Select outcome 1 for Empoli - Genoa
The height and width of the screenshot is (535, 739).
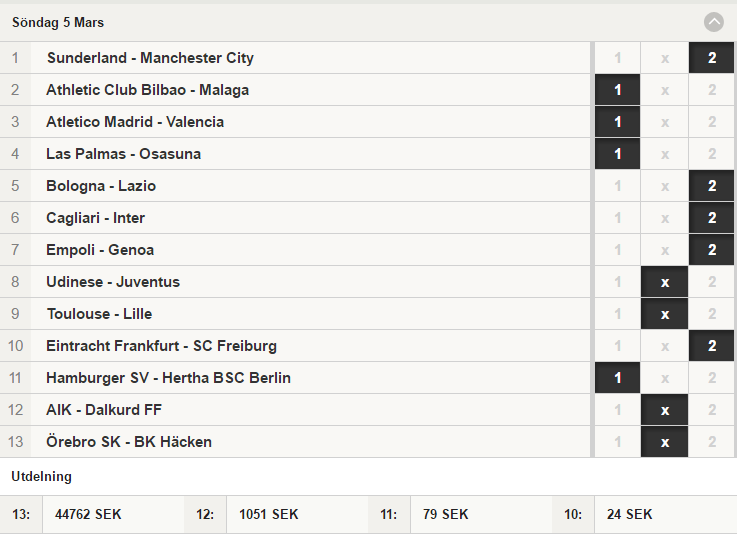pos(617,250)
